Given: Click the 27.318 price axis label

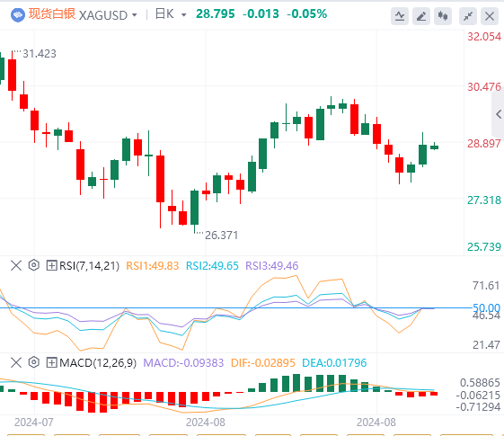Looking at the screenshot, I should pos(484,200).
